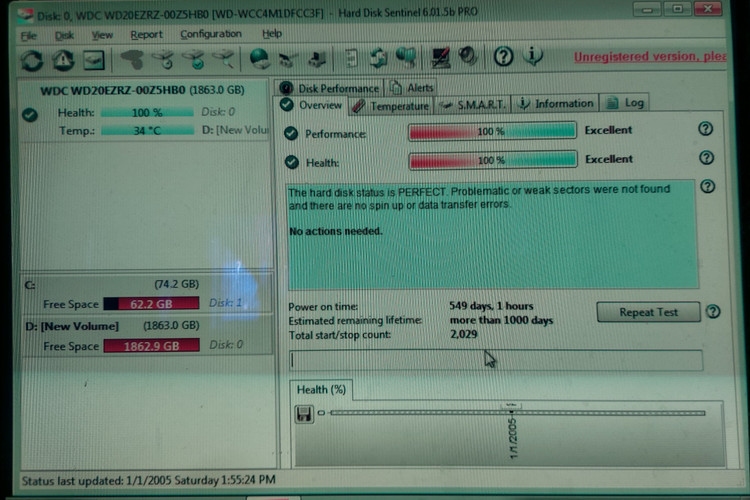750x500 pixels.
Task: Select the WDC WD20EZRZ-00Z5HB0 disk entry
Action: (143, 110)
